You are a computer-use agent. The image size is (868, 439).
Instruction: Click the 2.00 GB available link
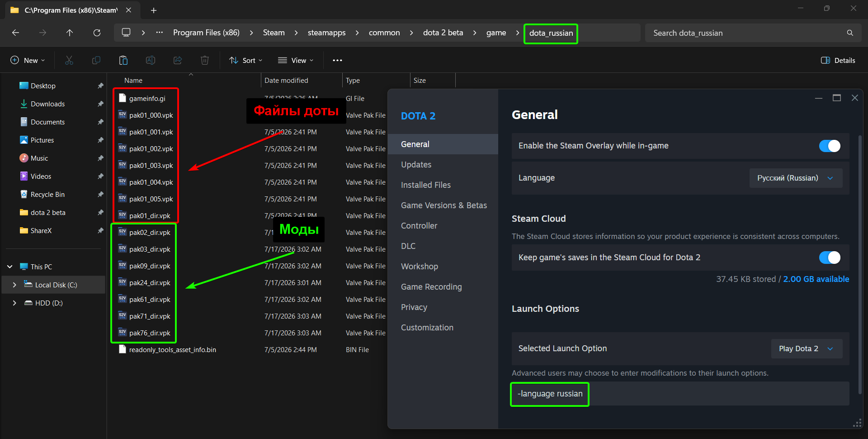(816, 279)
